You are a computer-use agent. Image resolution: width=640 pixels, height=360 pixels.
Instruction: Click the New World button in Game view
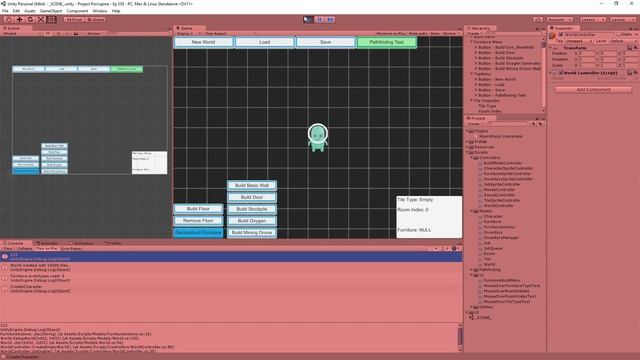[203, 42]
